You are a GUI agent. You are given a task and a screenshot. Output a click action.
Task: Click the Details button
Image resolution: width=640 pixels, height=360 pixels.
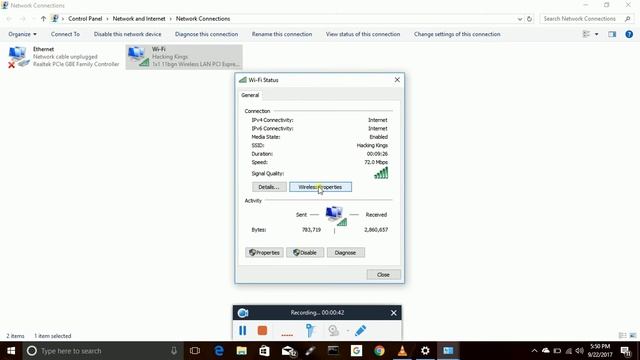pyautogui.click(x=269, y=187)
